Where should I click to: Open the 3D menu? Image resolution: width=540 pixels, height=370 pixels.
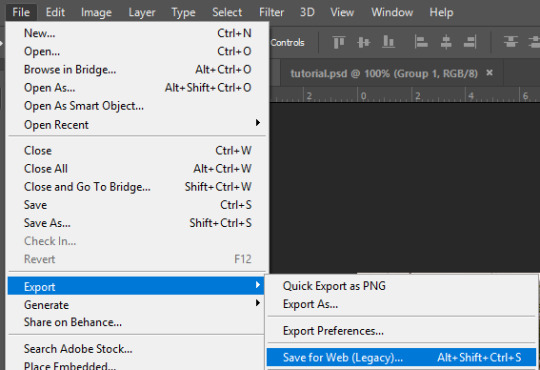(307, 12)
